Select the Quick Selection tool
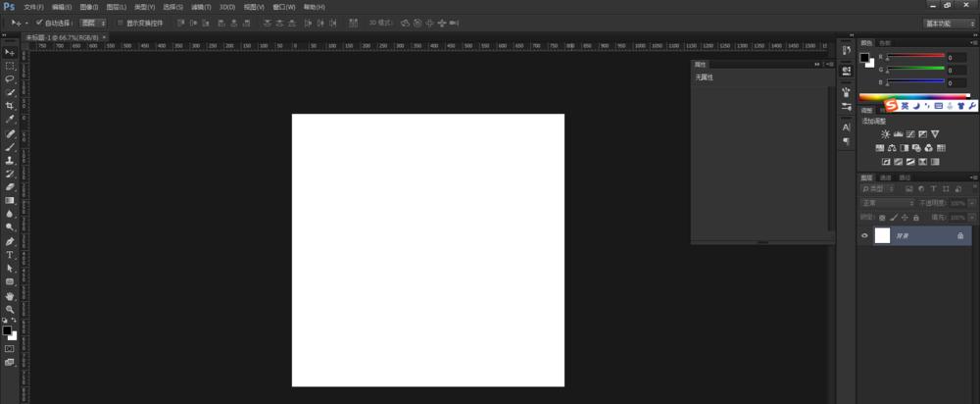This screenshot has height=404, width=980. tap(10, 92)
